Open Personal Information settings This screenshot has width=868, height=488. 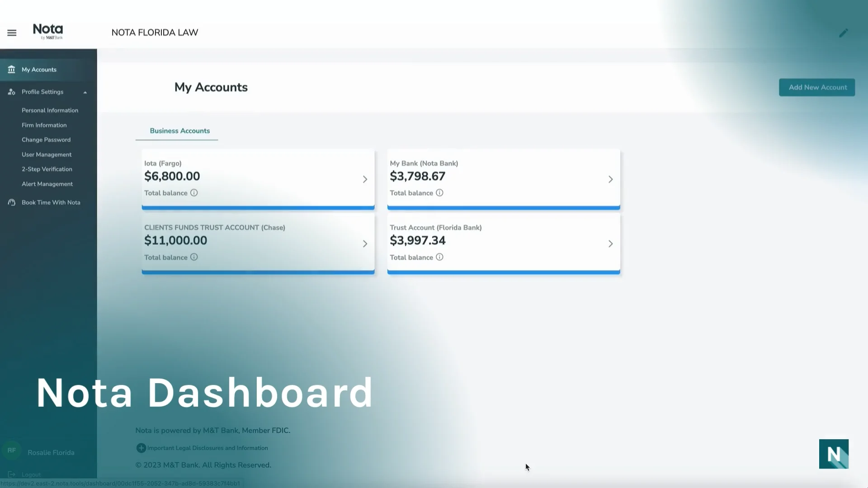click(50, 110)
